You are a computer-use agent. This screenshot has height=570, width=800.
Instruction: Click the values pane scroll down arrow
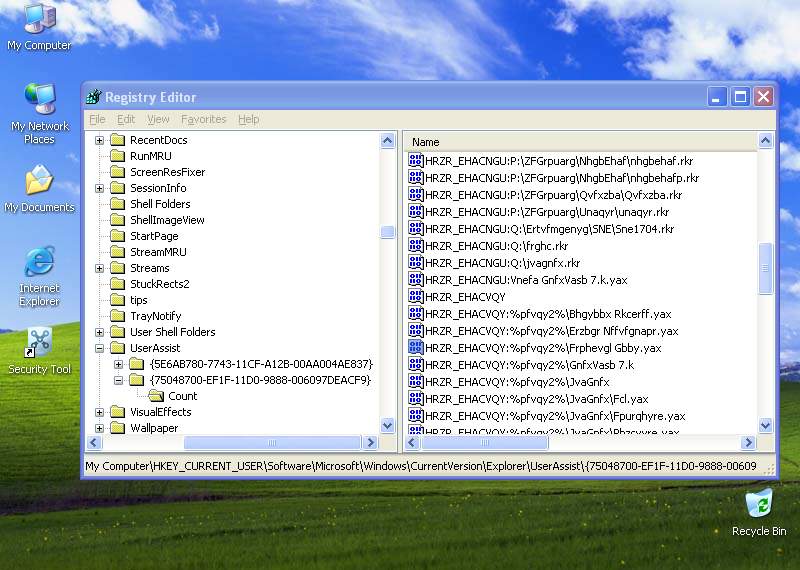click(765, 425)
